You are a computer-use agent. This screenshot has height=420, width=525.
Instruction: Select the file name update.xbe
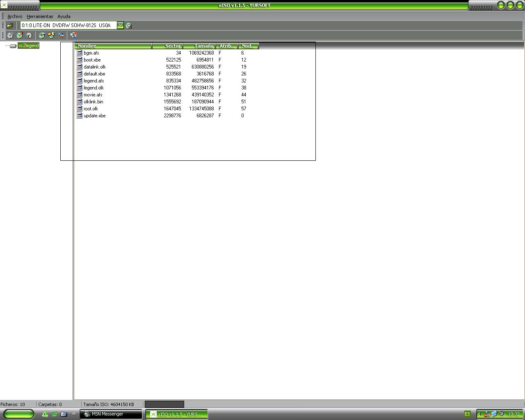[x=94, y=116]
